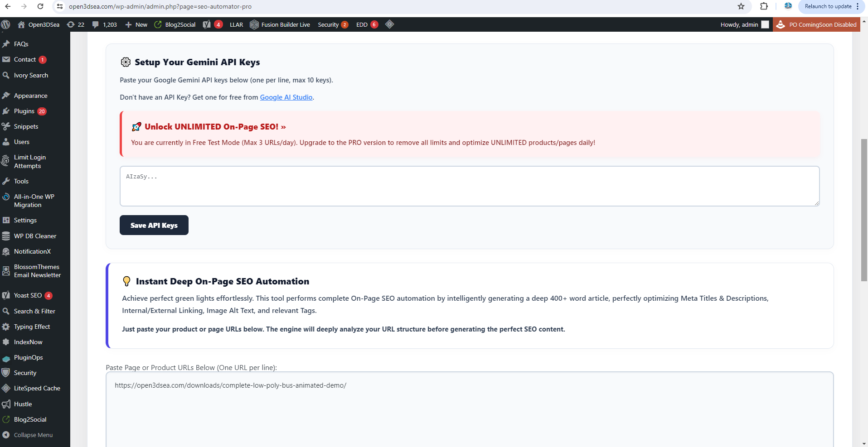Open Blog2Social in admin bar
The height and width of the screenshot is (447, 868).
coord(175,24)
